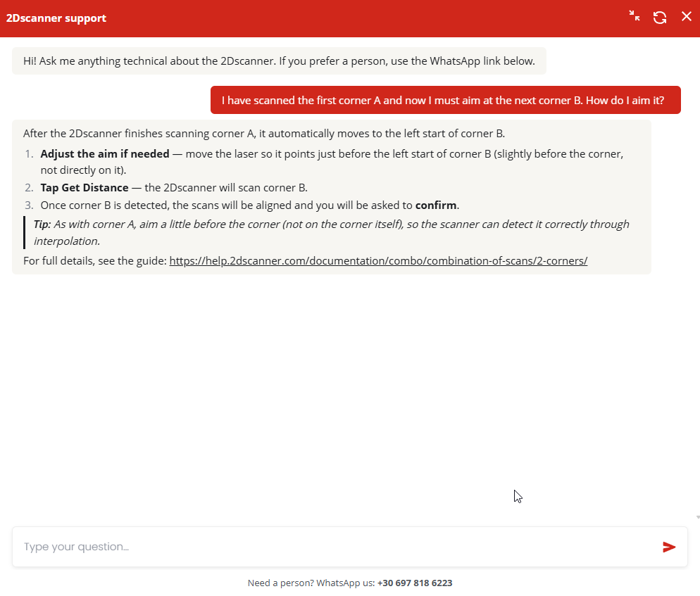This screenshot has height=596, width=700.
Task: Click the red user message about corner B
Action: pyautogui.click(x=446, y=101)
